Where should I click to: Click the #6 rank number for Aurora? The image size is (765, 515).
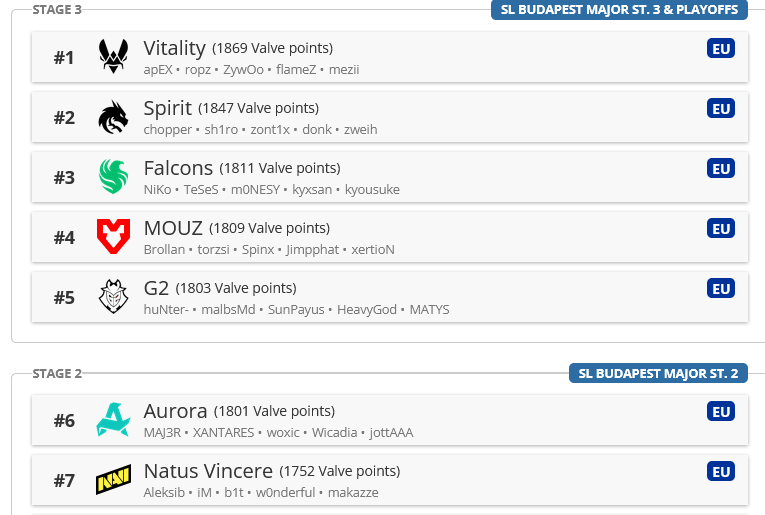(64, 421)
